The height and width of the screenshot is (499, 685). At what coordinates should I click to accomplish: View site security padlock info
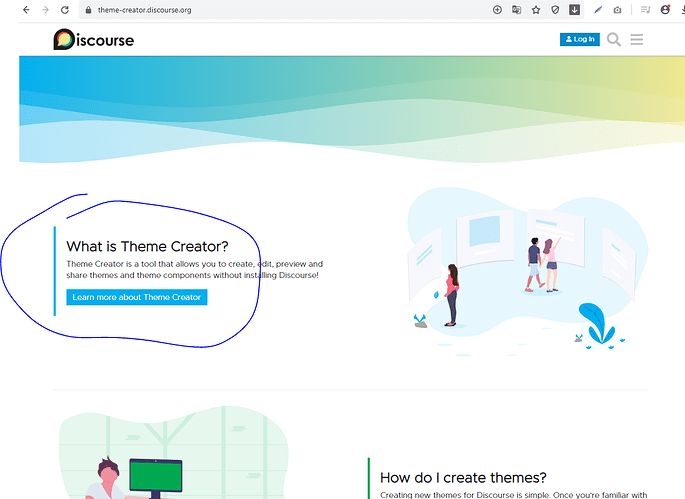(88, 10)
